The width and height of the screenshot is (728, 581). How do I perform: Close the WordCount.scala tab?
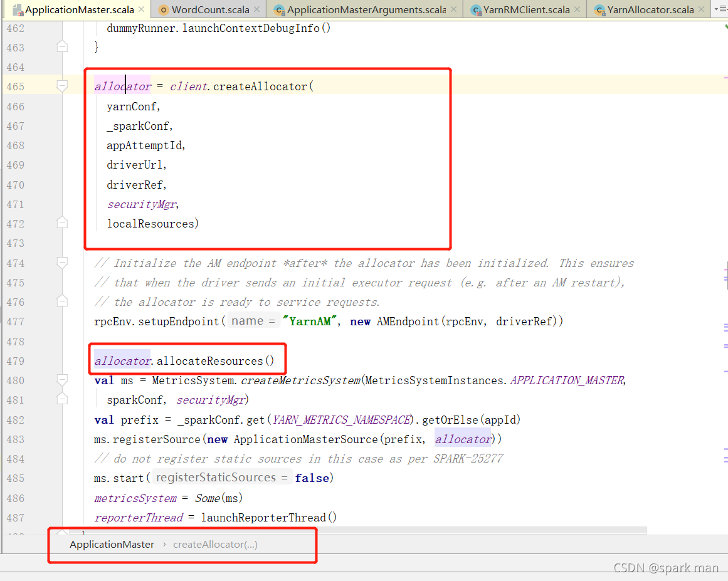[x=256, y=9]
